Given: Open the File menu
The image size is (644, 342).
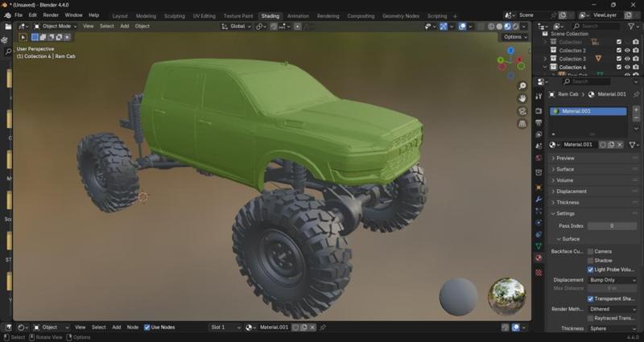Looking at the screenshot, I should click(19, 15).
